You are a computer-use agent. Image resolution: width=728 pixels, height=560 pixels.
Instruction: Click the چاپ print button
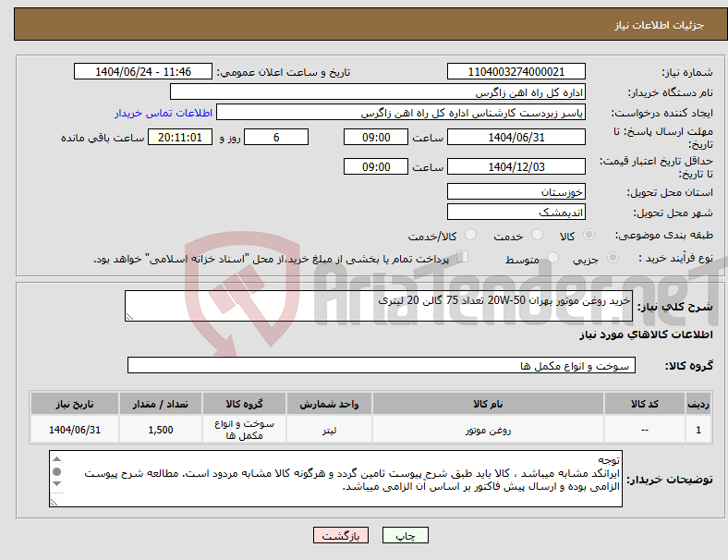pyautogui.click(x=406, y=535)
